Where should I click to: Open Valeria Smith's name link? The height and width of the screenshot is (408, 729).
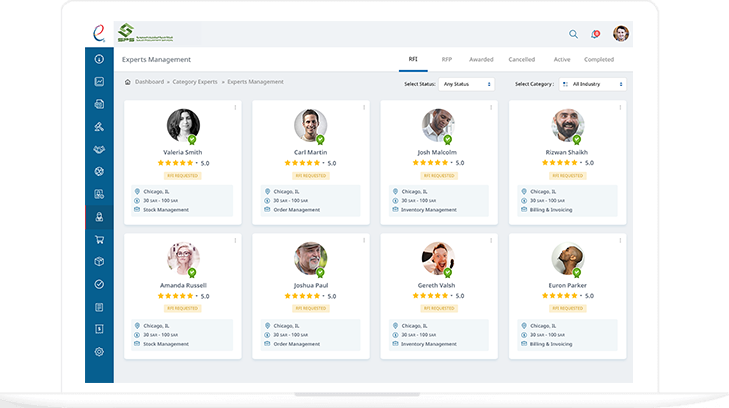click(x=183, y=152)
